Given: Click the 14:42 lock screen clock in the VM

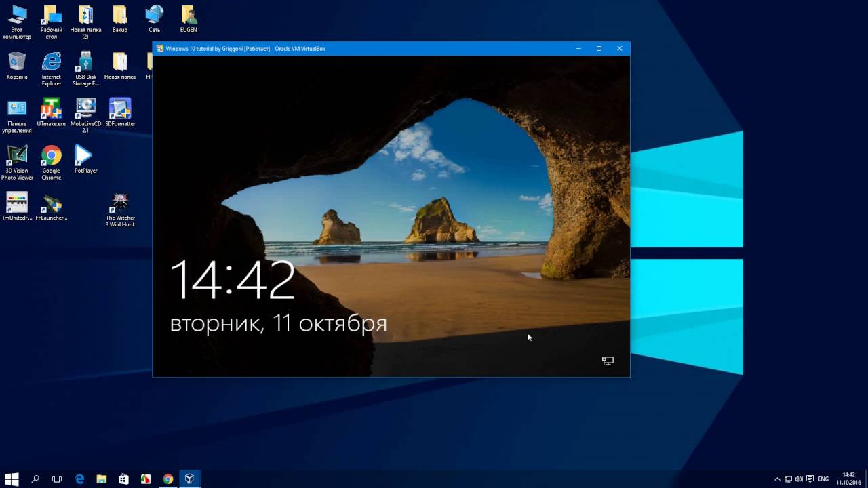Looking at the screenshot, I should coord(233,279).
